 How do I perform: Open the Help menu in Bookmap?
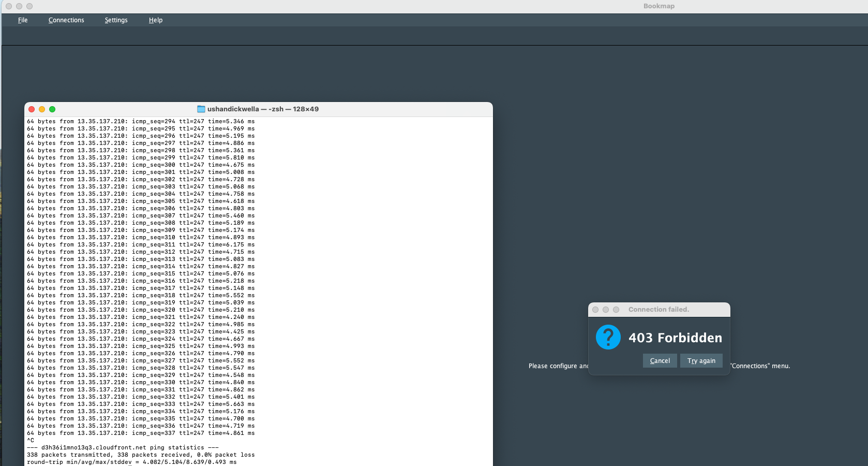pos(155,20)
